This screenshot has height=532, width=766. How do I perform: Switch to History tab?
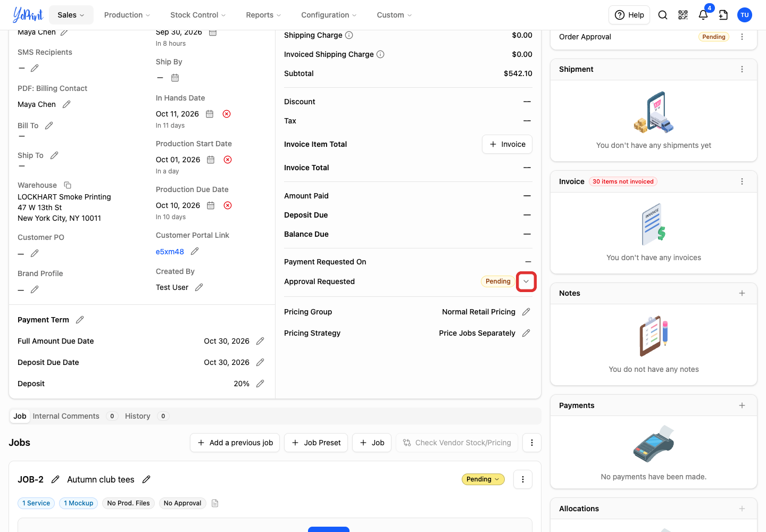138,416
